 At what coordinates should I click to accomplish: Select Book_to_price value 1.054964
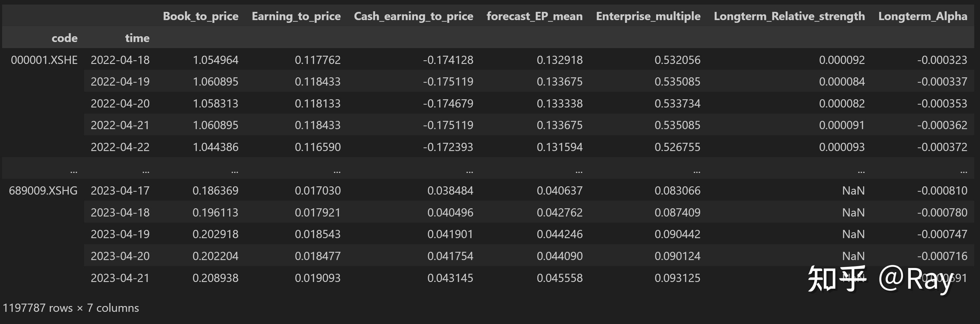pyautogui.click(x=215, y=60)
